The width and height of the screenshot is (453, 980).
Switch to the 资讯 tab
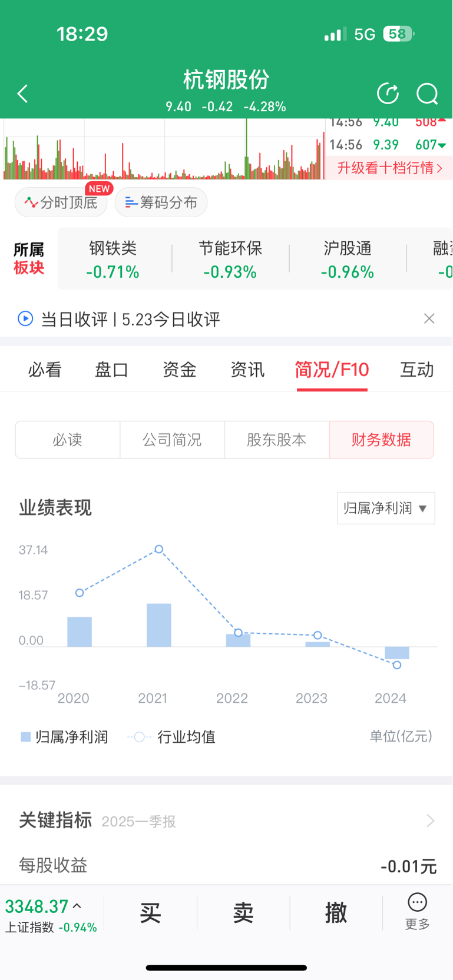(x=247, y=370)
